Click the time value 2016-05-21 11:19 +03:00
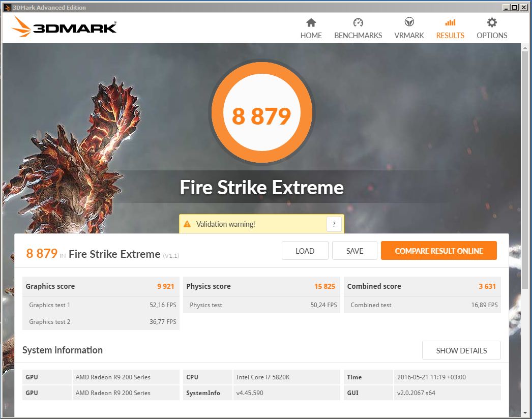This screenshot has height=419, width=532. pos(432,377)
